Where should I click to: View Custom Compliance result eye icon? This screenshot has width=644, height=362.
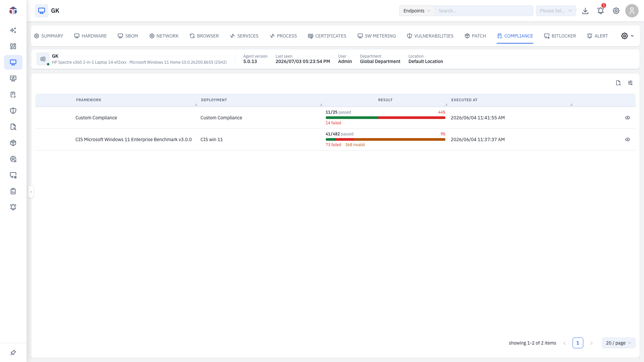628,118
